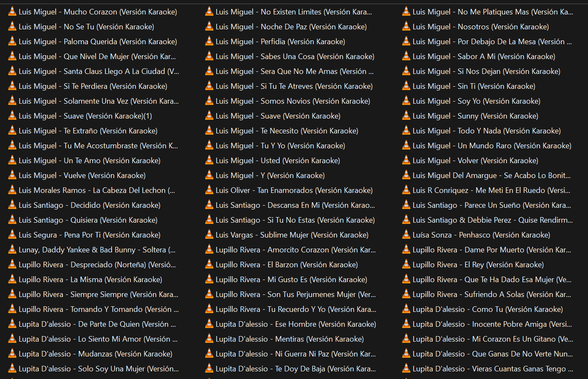Select Luis Miguel - No Se Tu file
The height and width of the screenshot is (379, 588).
(x=86, y=27)
